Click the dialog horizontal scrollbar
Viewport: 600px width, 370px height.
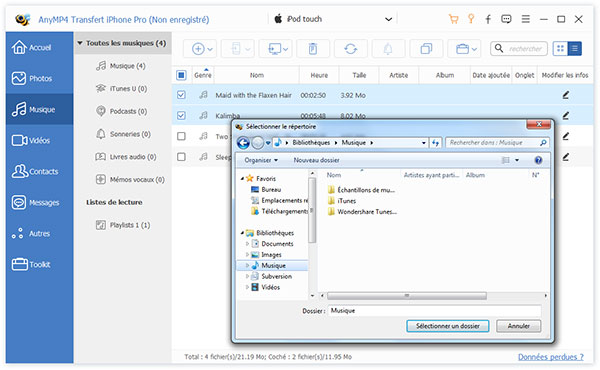(407, 296)
